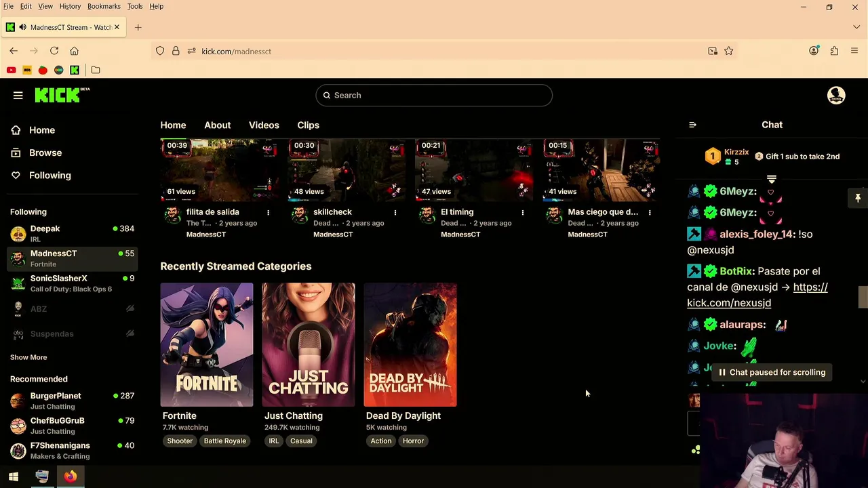Click the pinned message pin icon
The image size is (868, 488).
(x=858, y=198)
